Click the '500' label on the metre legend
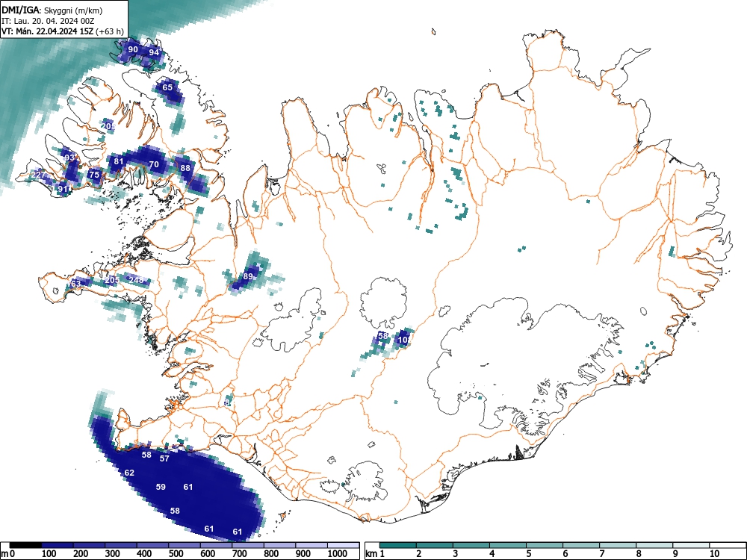The width and height of the screenshot is (747, 560). [x=176, y=553]
